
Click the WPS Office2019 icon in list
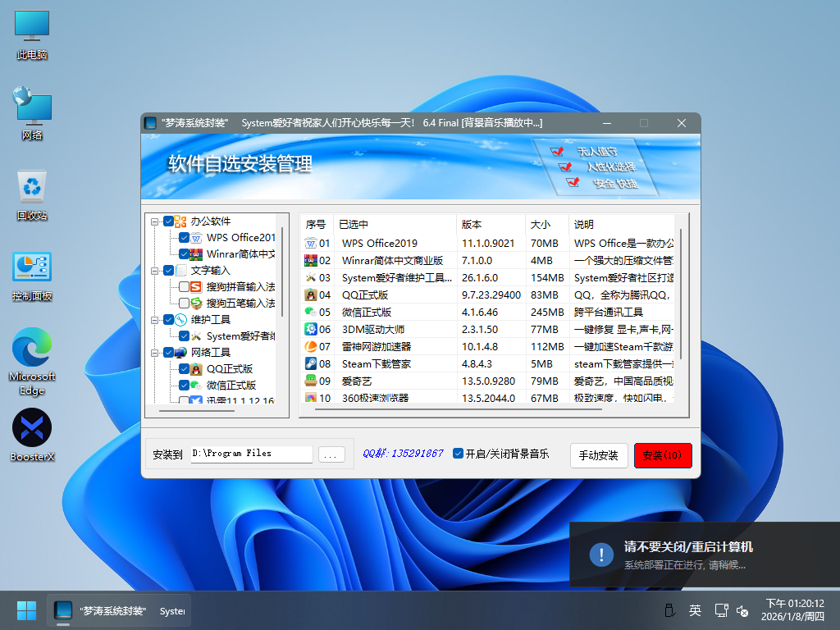click(311, 243)
